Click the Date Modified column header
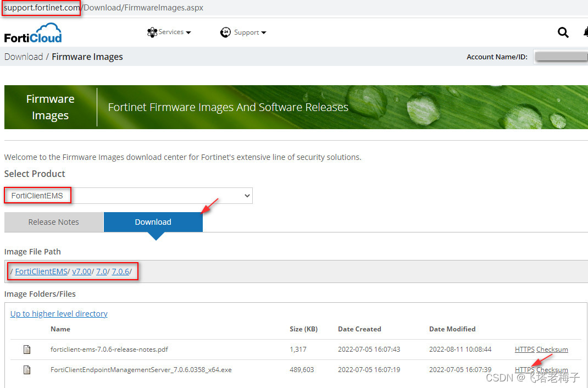Viewport: 588px width, 388px height. tap(452, 329)
